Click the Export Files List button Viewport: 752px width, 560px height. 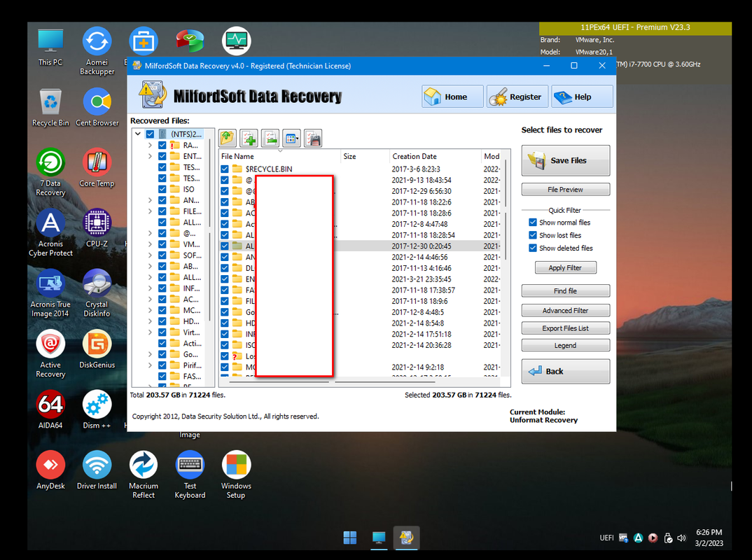tap(566, 328)
